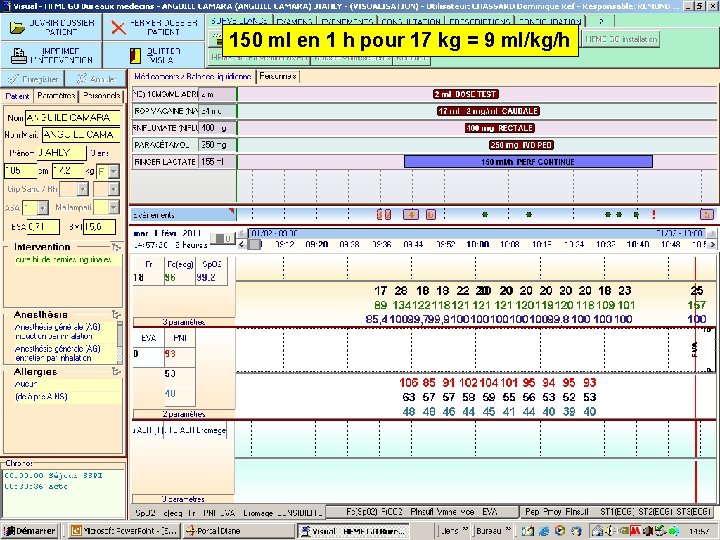This screenshot has height=540, width=720.
Task: Click the first green event dot near 10:00
Action: tap(485, 214)
